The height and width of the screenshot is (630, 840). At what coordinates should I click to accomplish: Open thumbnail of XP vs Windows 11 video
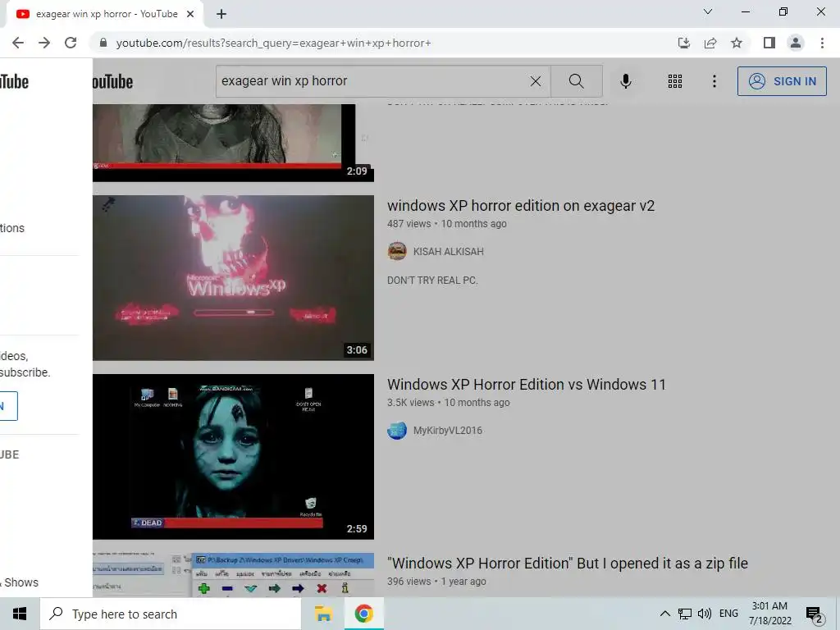point(233,456)
